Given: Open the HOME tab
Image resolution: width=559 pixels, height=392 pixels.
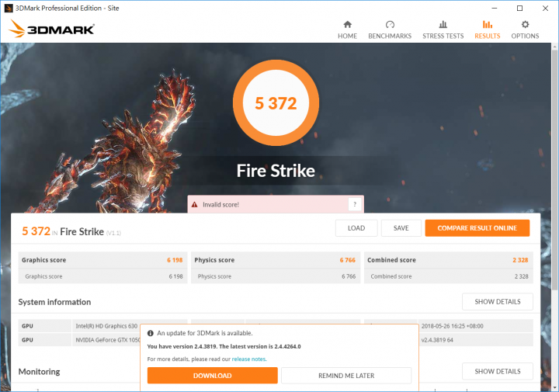Looking at the screenshot, I should [x=347, y=29].
